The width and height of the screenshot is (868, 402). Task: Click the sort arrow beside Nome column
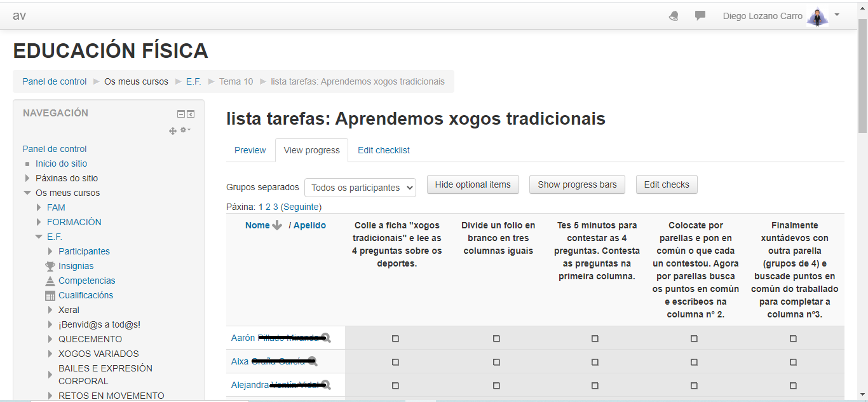(277, 225)
